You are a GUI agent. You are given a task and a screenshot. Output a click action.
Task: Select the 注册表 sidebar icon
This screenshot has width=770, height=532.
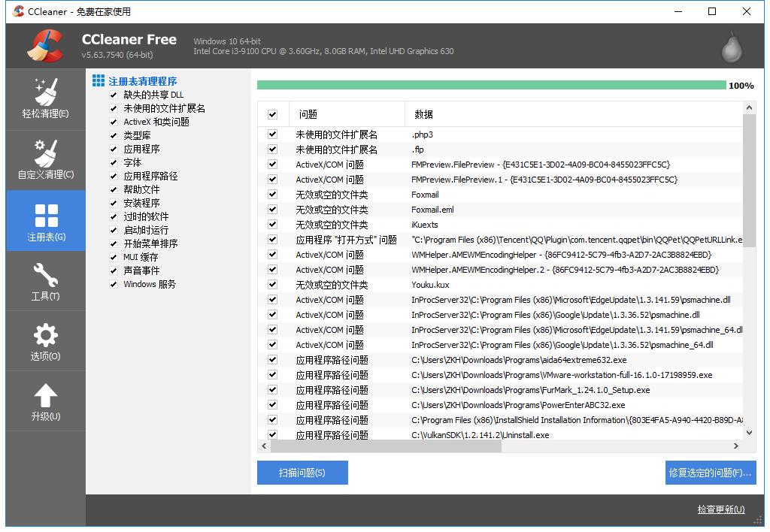tap(45, 220)
